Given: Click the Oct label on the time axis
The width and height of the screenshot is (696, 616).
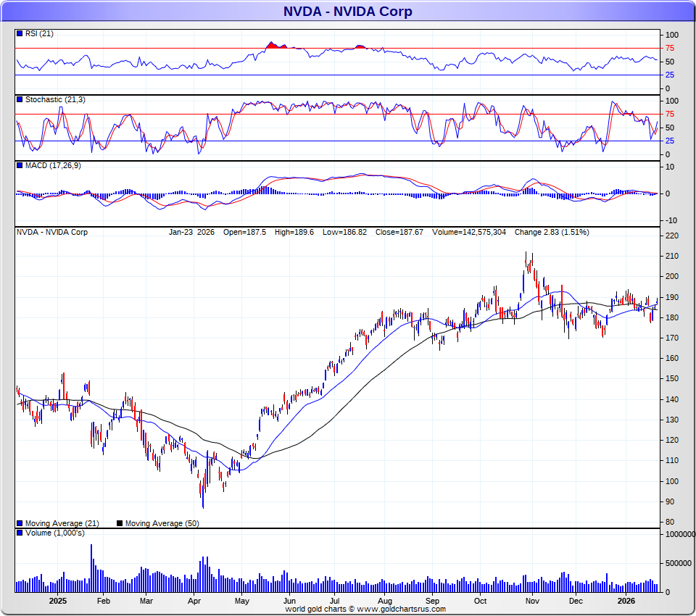Looking at the screenshot, I should click(480, 601).
